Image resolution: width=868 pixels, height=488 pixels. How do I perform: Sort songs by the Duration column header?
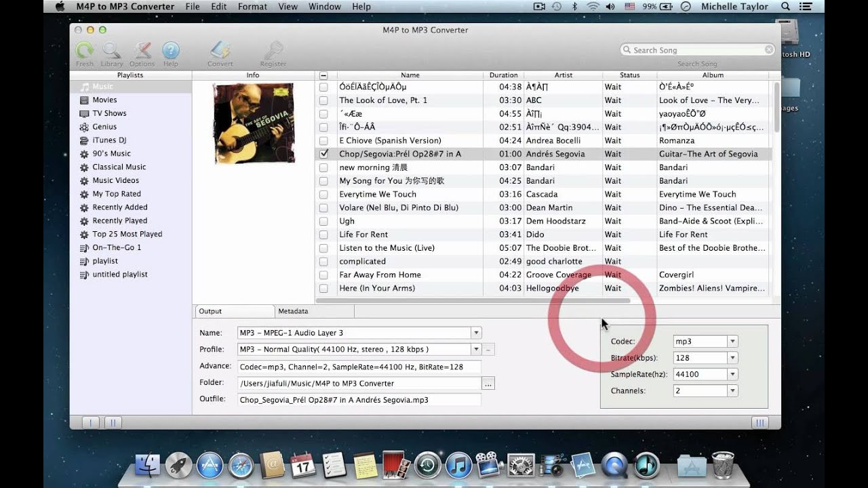[504, 75]
